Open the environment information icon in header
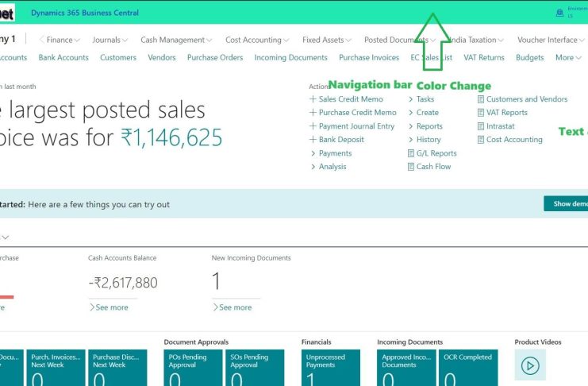Image resolution: width=588 pixels, height=386 pixels. point(559,14)
